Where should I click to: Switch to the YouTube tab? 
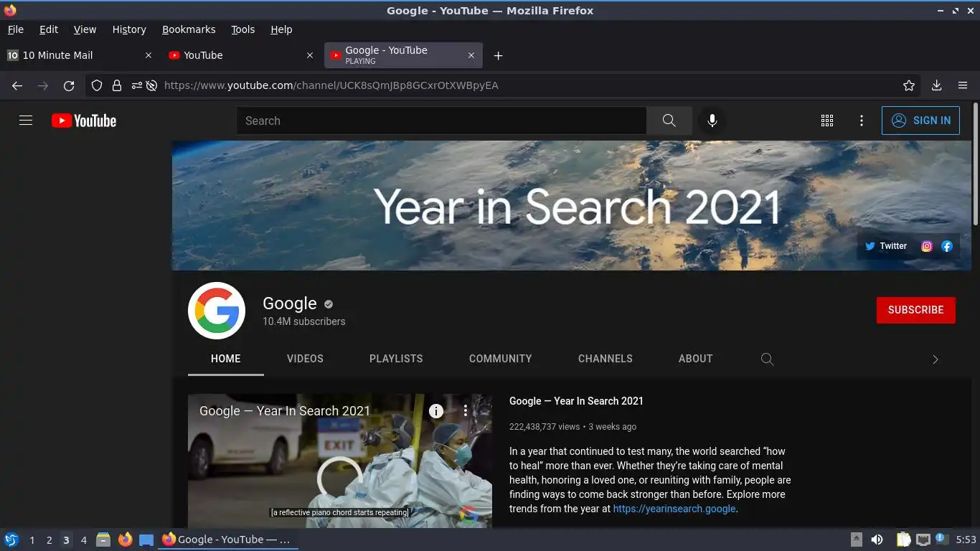[242, 55]
